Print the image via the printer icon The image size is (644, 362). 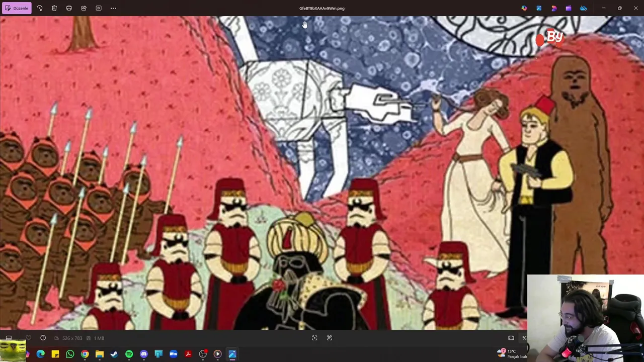(69, 8)
